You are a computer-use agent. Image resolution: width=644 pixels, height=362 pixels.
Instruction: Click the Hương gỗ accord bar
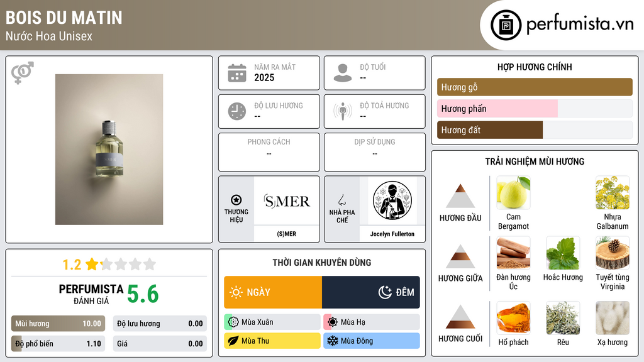click(535, 87)
